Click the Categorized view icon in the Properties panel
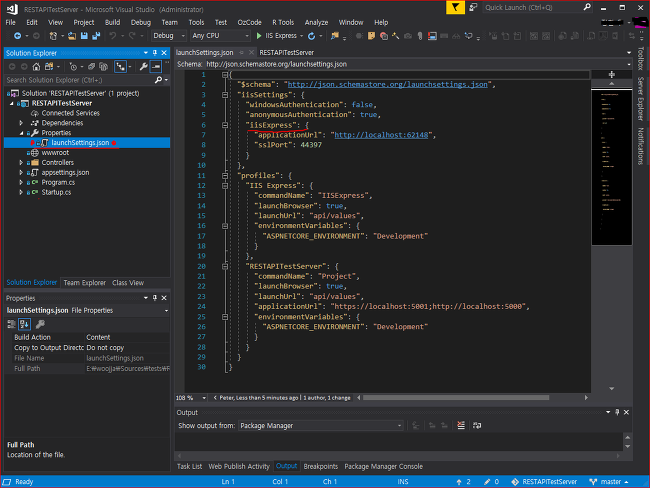Image resolution: width=650 pixels, height=488 pixels. tap(11, 324)
